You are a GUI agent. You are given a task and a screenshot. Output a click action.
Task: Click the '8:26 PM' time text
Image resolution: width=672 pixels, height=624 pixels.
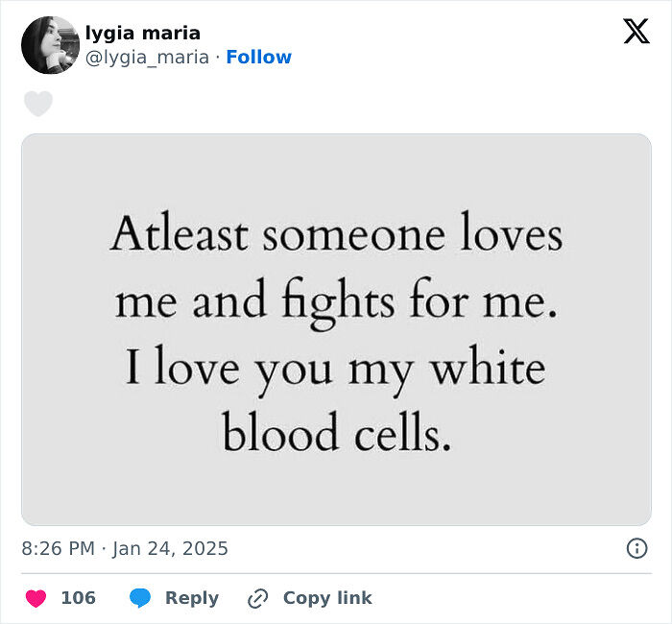coord(58,549)
